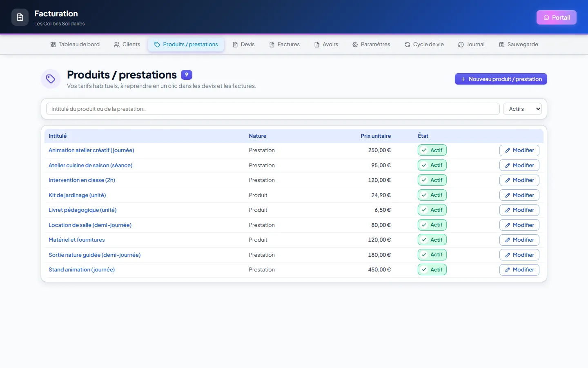
Task: Focus the product title search field
Action: click(273, 109)
